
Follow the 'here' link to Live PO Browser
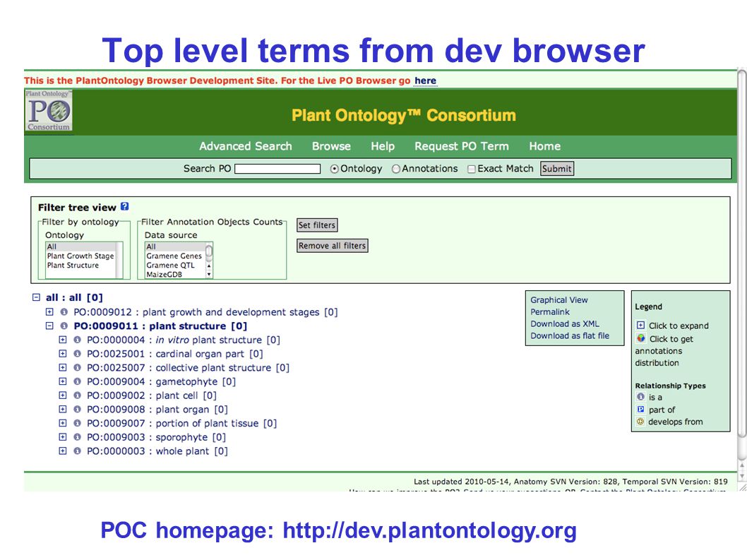(425, 81)
